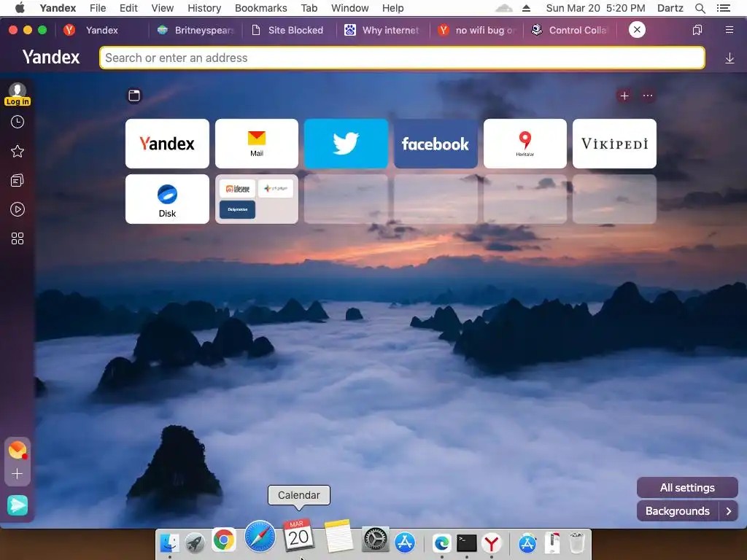
Task: Open System Preferences gear in dock
Action: [376, 540]
